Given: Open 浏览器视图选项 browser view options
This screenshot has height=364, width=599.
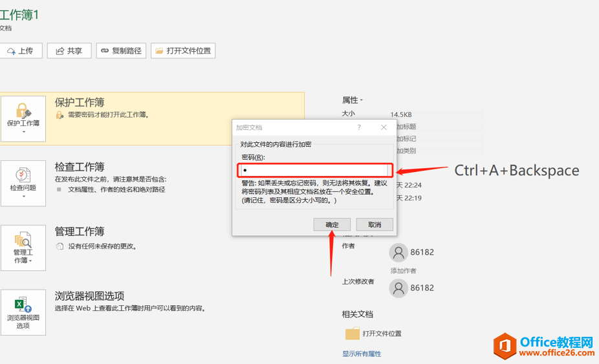Looking at the screenshot, I should (23, 312).
